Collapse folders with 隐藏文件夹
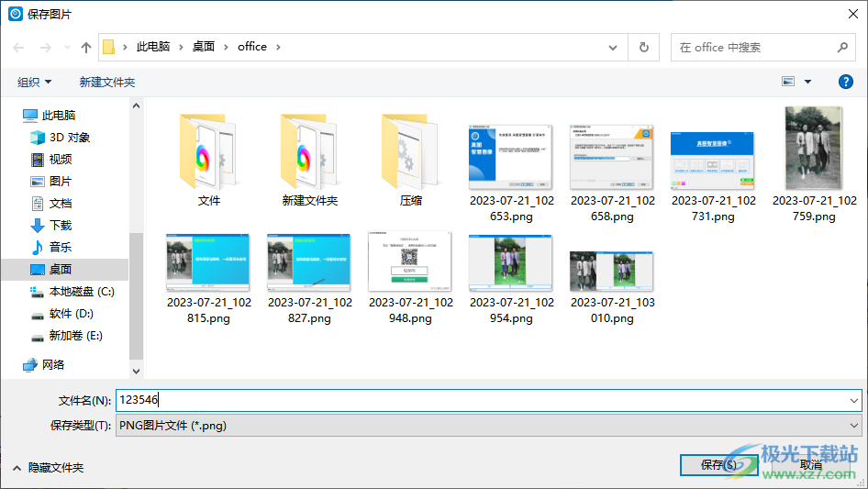The height and width of the screenshot is (489, 868). (48, 467)
